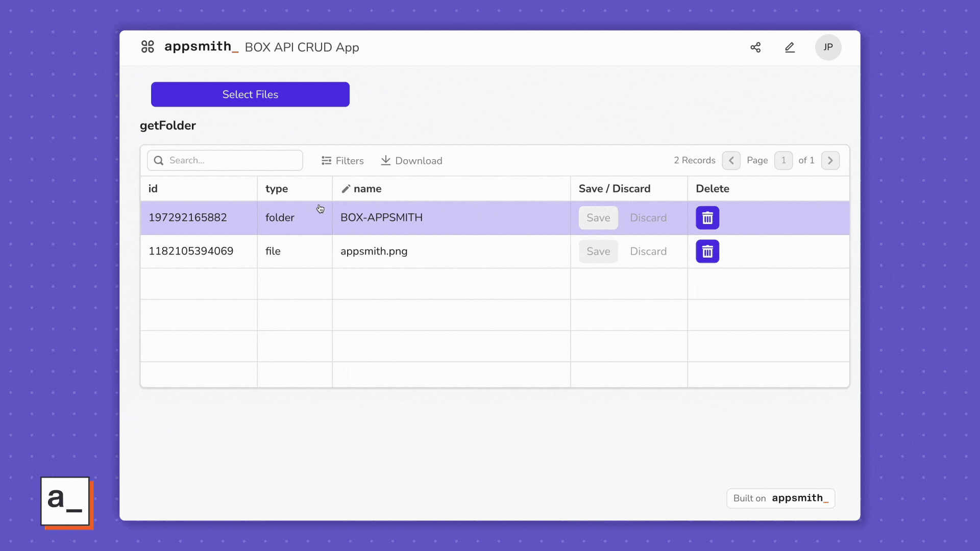Edit the appsmith.png name cell
The height and width of the screenshot is (551, 980).
coord(452,252)
